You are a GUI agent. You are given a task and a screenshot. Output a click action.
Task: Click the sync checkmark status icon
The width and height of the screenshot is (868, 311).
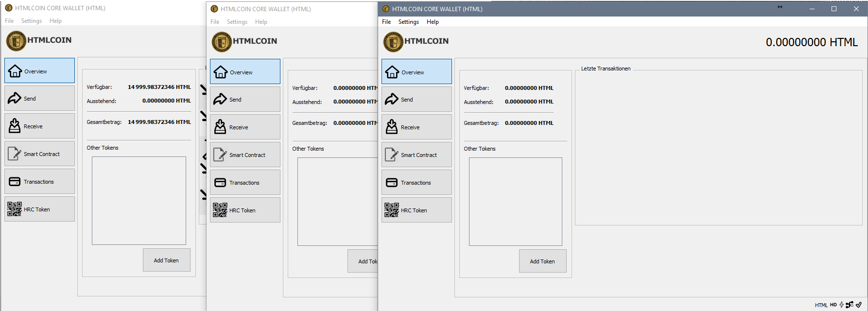[x=859, y=305]
